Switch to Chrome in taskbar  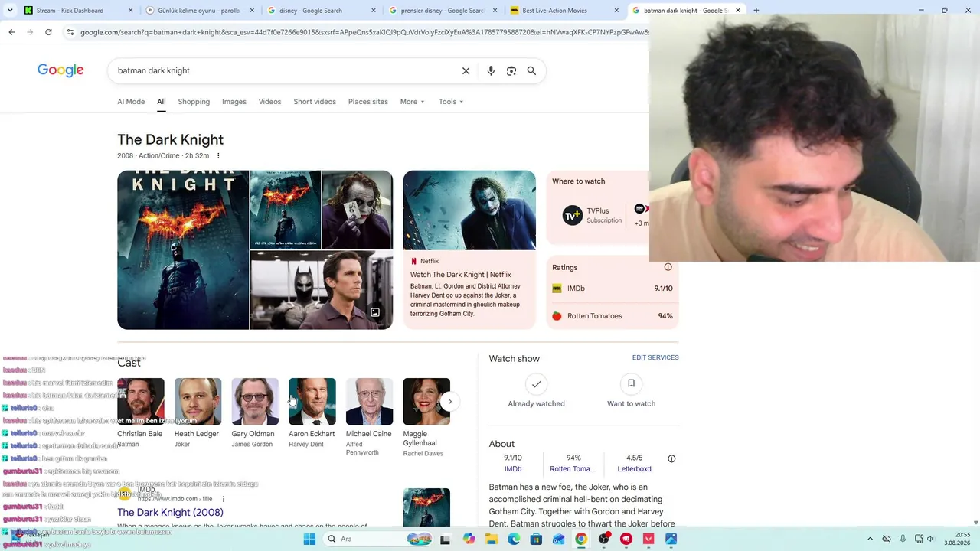pos(581,539)
